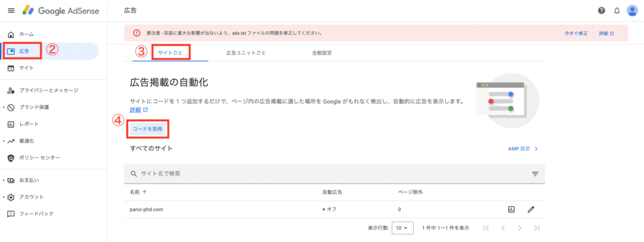
Task: Open サイト in the sidebar
Action: click(x=26, y=68)
